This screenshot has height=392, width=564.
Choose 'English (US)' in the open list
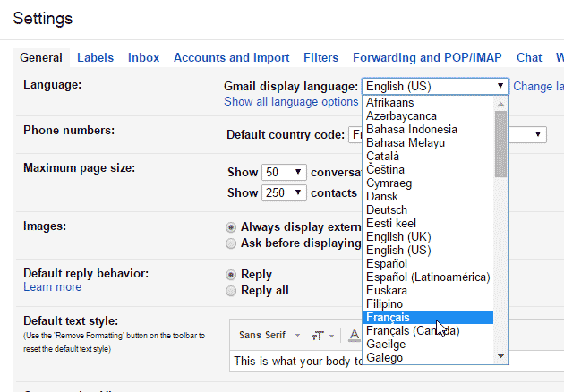click(428, 251)
